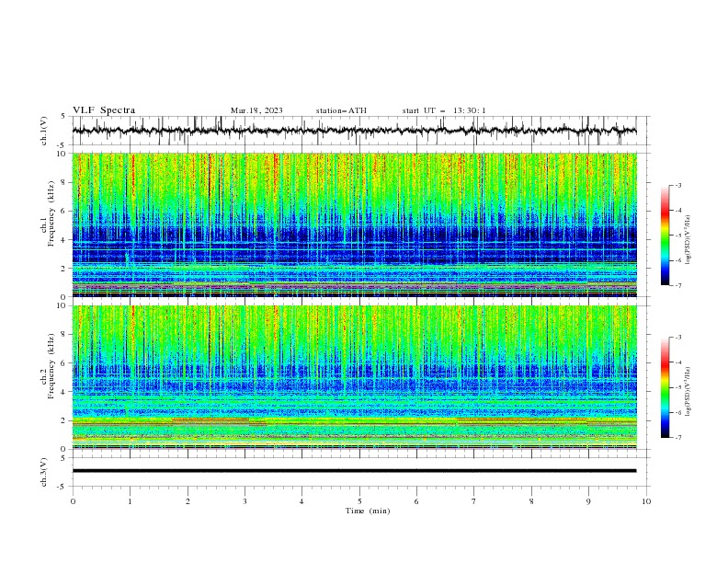Click the bottom colorbar 'log(PSD)(V²/Hz)' label
The height and width of the screenshot is (563, 728).
pos(688,391)
